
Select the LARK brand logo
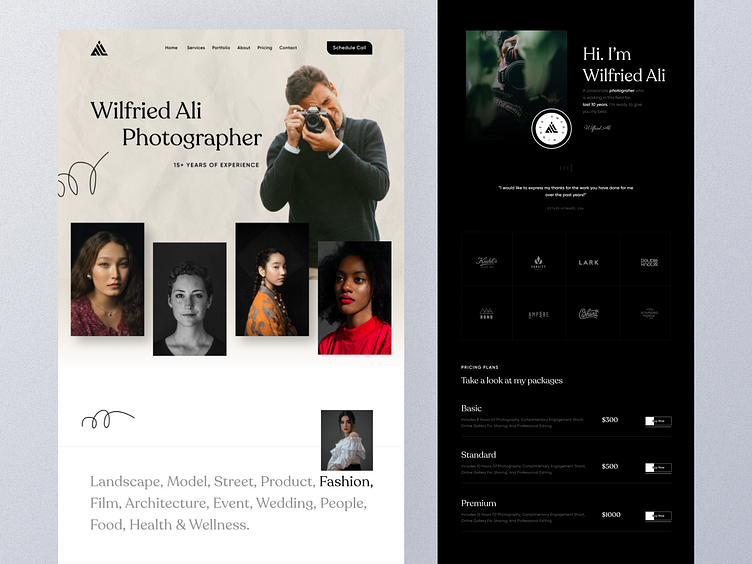[x=588, y=262]
